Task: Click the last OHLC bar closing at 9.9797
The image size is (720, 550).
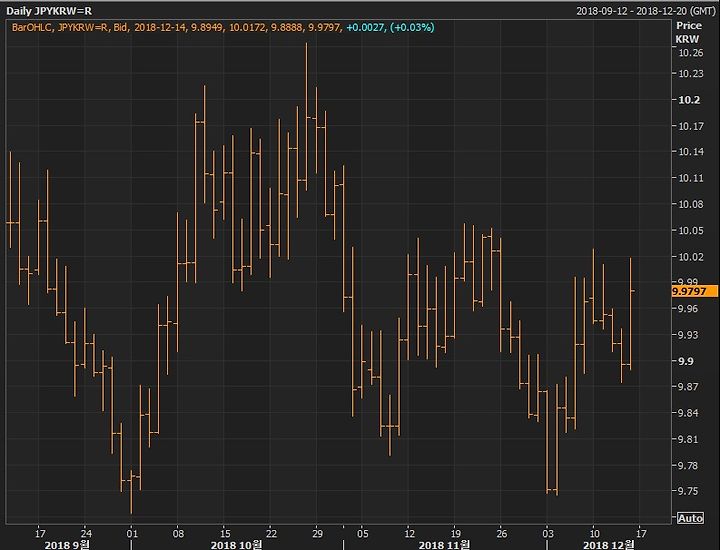Action: point(631,314)
